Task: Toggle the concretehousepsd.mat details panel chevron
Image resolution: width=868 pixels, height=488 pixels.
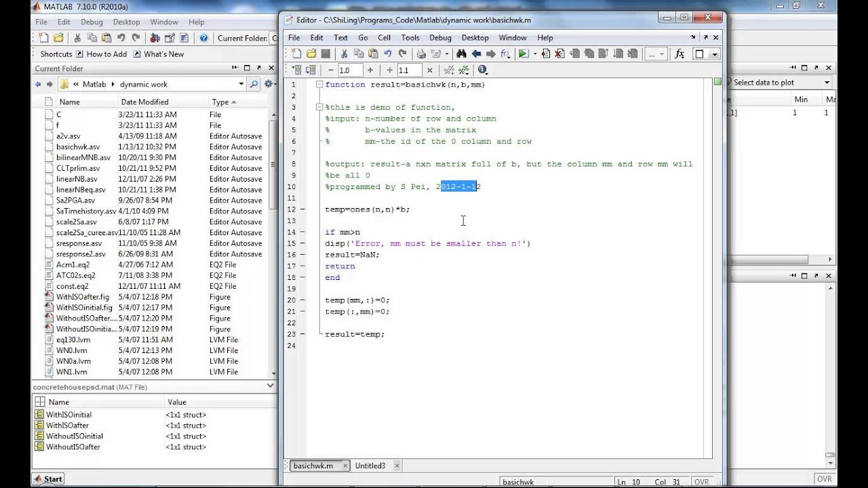Action: pyautogui.click(x=270, y=386)
